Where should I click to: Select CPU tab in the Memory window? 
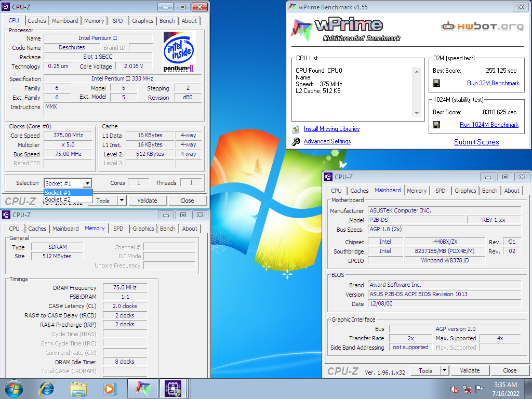pos(14,229)
